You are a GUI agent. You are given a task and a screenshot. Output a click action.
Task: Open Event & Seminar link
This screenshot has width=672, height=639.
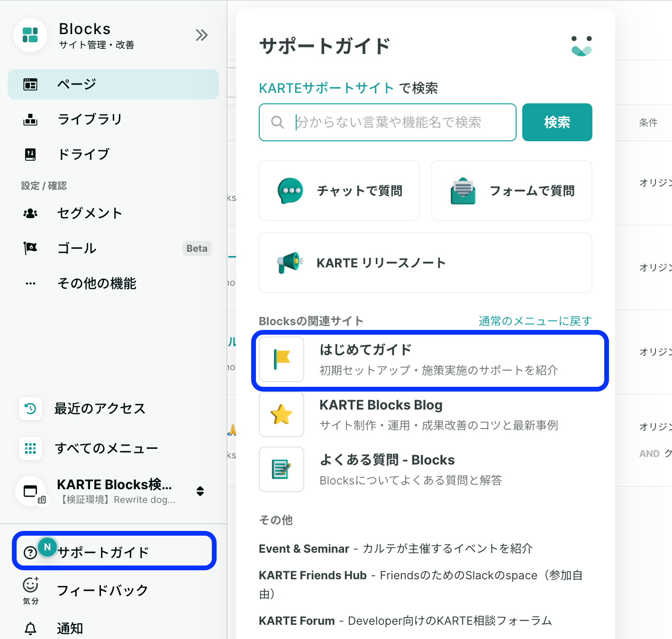[x=304, y=548]
